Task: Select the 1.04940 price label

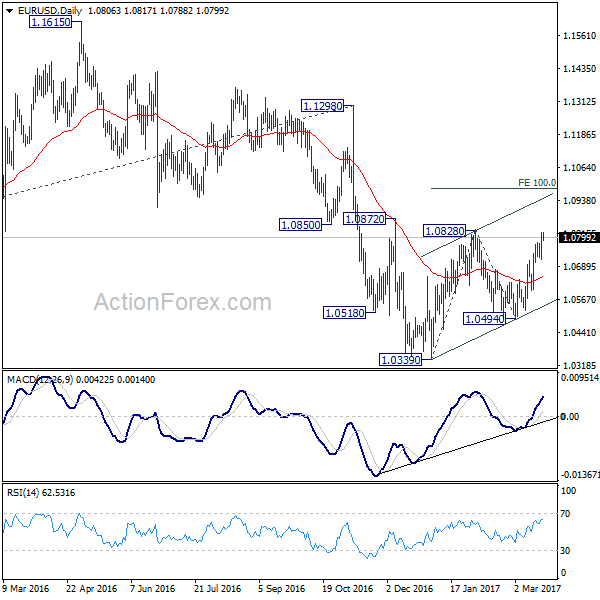Action: 484,318
